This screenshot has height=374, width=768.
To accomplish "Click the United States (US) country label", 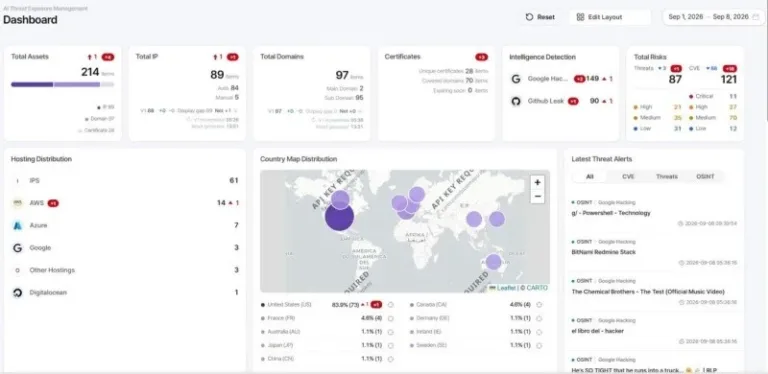I will tap(289, 304).
